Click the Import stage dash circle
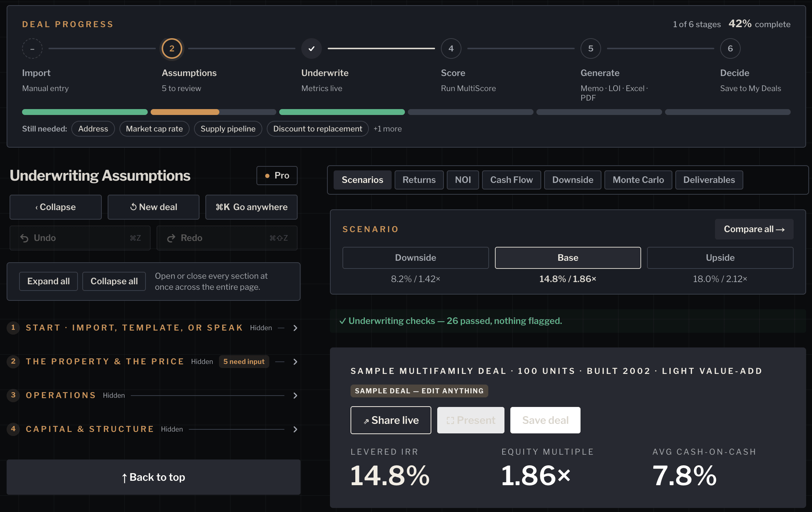Viewport: 812px width, 512px height. (x=32, y=48)
